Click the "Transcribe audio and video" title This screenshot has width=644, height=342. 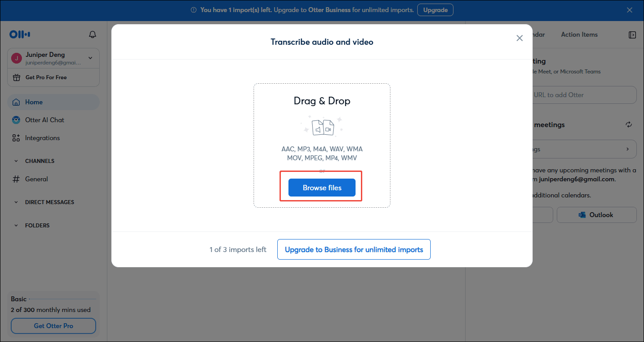point(322,42)
